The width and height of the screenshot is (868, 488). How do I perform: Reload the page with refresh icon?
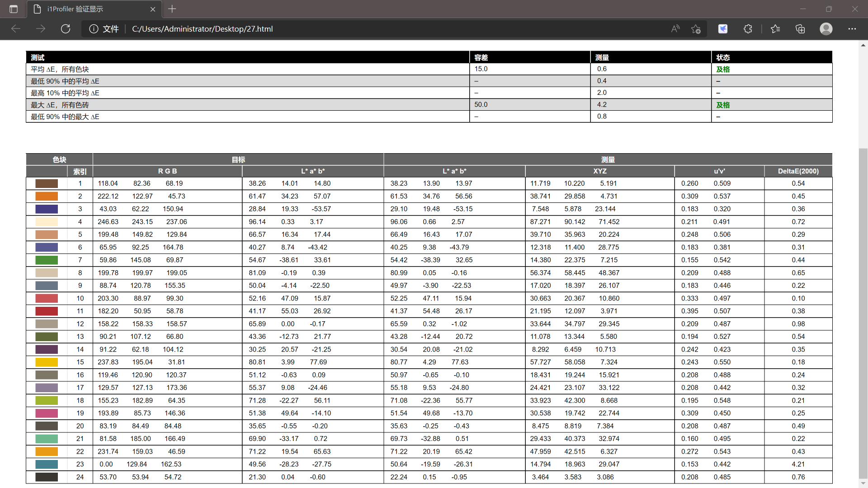(x=66, y=29)
